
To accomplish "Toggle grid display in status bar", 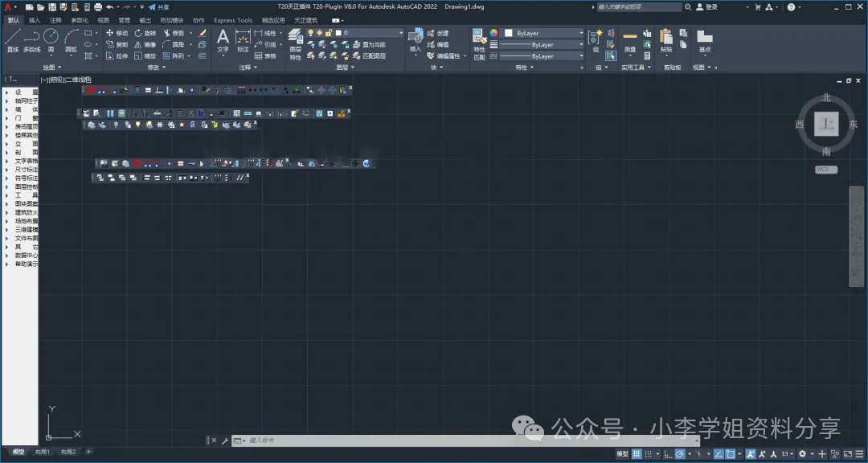I will [x=637, y=454].
